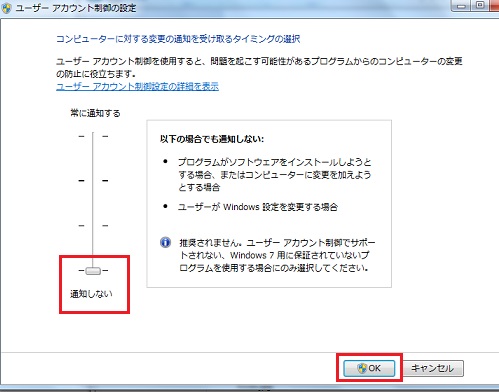Click the window title ユーザー アカウント制御の設定
This screenshot has width=499, height=392.
coord(76,8)
